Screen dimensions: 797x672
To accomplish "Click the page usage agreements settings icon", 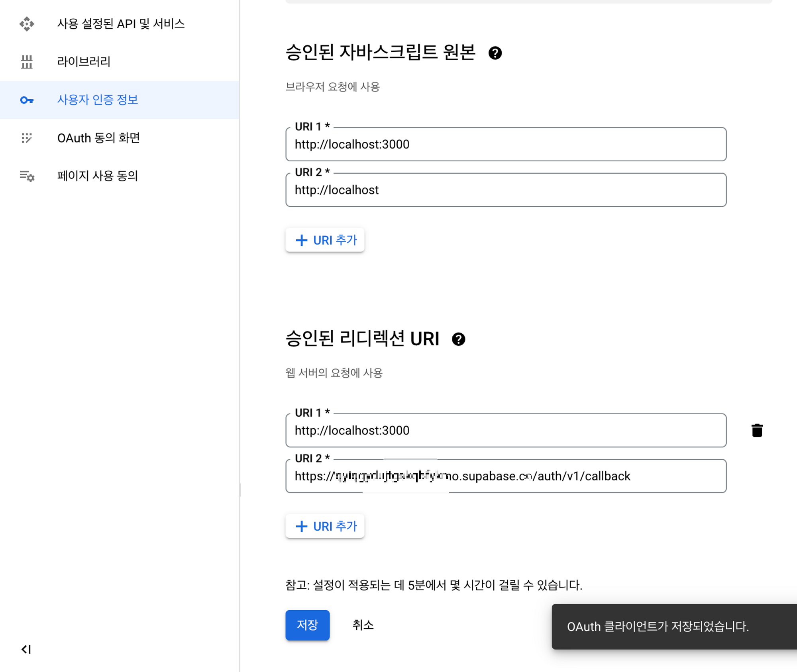I will (27, 176).
